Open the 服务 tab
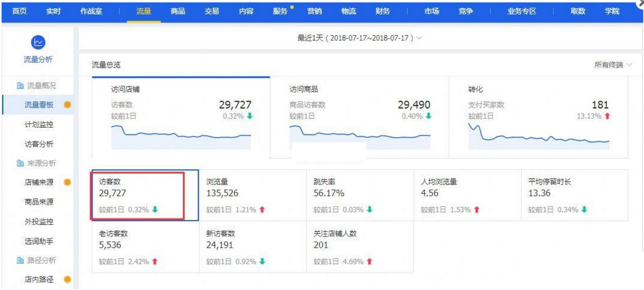This screenshot has width=644, height=290. pos(280,11)
